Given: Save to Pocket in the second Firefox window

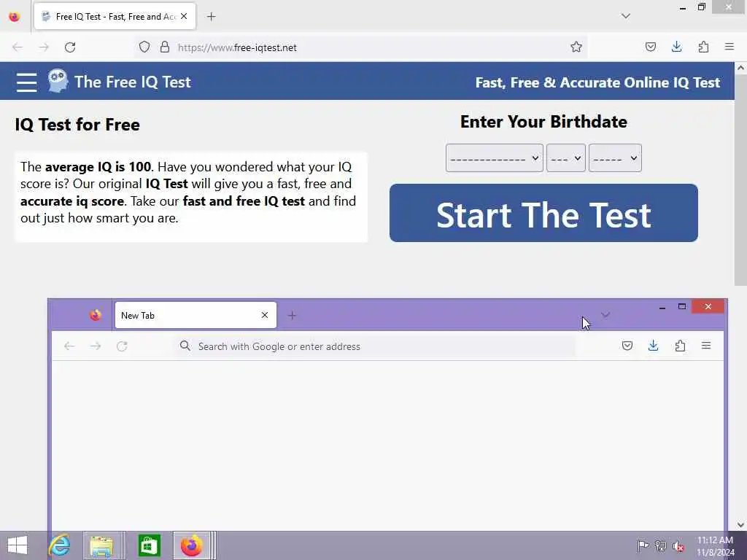Looking at the screenshot, I should [627, 346].
